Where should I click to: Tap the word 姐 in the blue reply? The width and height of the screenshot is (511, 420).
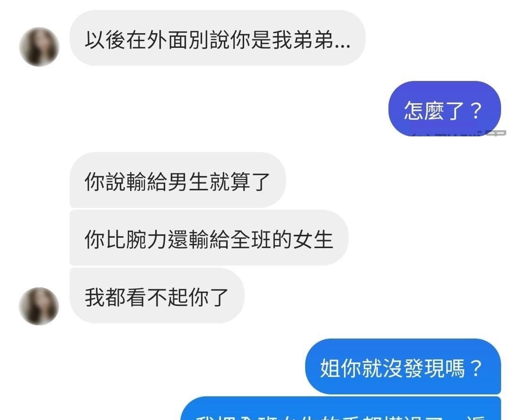(330, 368)
